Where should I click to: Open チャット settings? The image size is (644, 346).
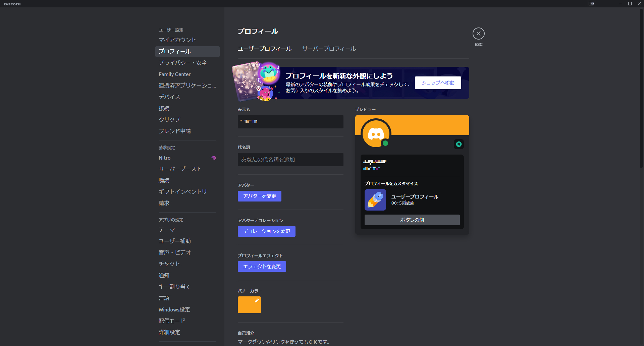click(x=187, y=264)
